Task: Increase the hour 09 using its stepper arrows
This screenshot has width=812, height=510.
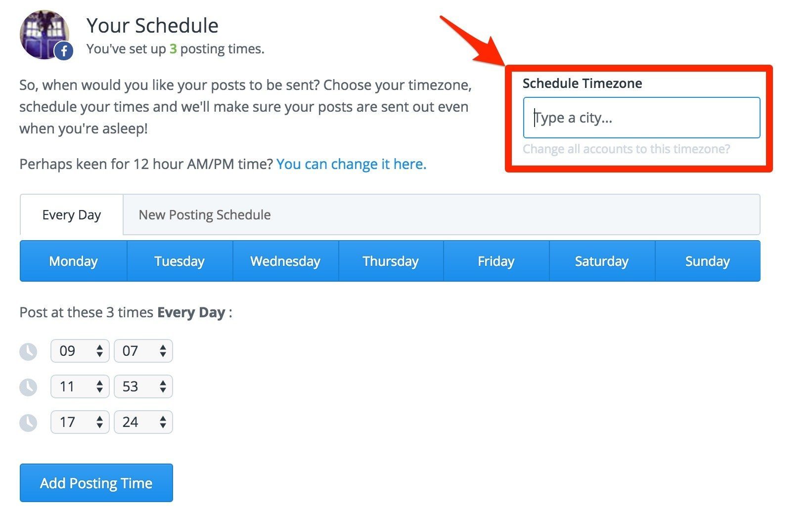Action: (x=99, y=348)
